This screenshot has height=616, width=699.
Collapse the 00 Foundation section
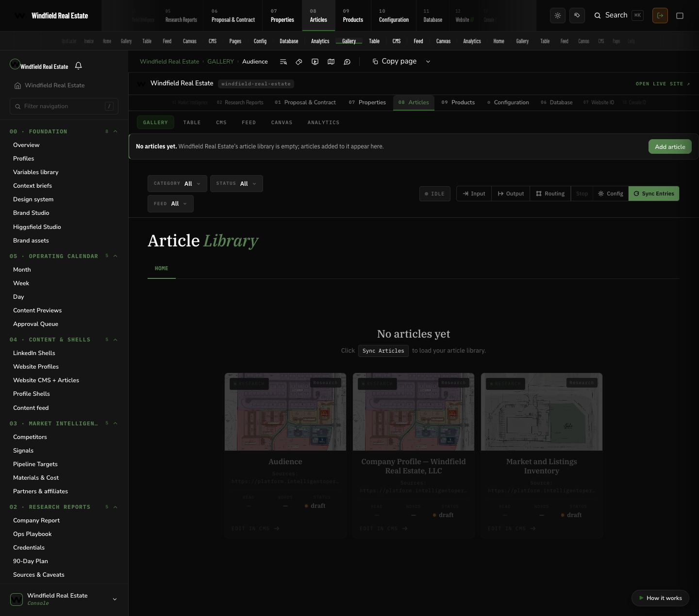click(115, 131)
